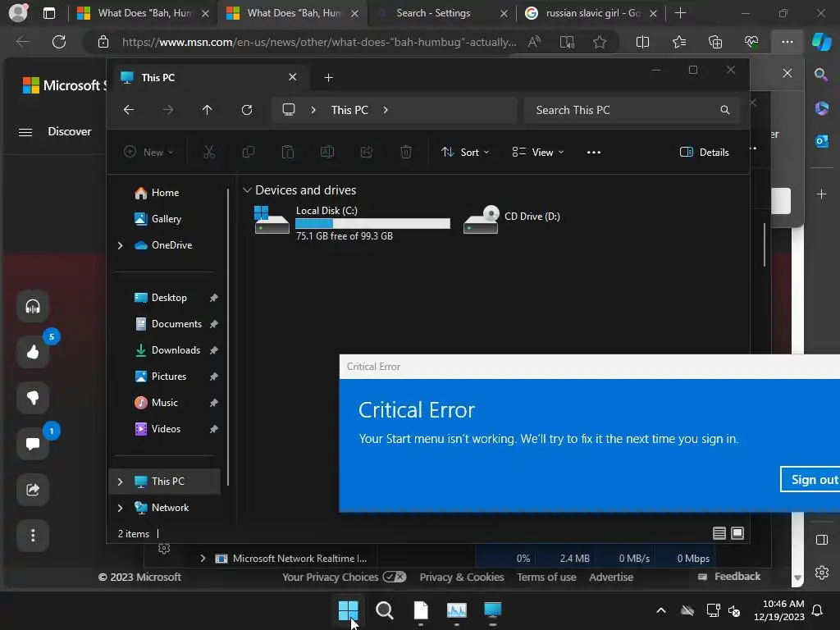Image resolution: width=840 pixels, height=630 pixels.
Task: Click Sign out in Critical Error dialog
Action: [810, 479]
